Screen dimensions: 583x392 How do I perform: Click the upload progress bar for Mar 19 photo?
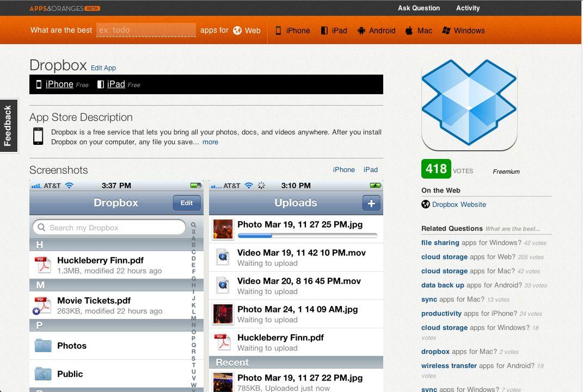(308, 235)
